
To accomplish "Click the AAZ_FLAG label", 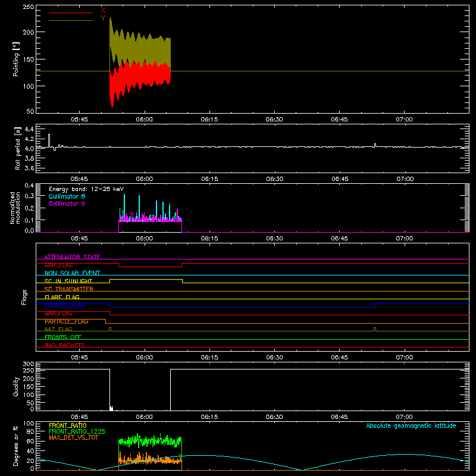I will point(58,329).
